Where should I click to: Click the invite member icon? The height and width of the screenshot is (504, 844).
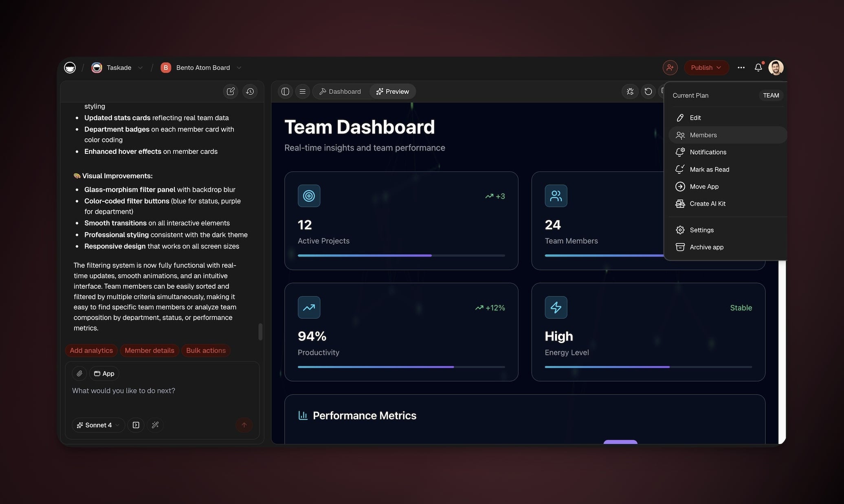670,68
